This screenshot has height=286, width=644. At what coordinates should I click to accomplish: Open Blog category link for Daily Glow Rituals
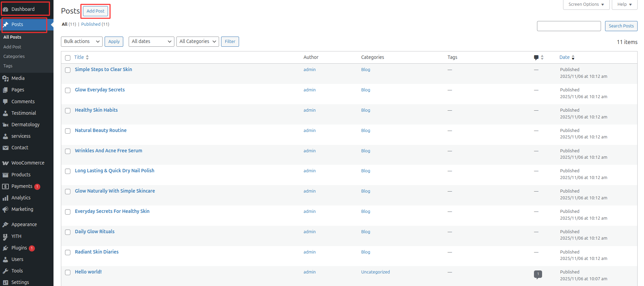[366, 232]
